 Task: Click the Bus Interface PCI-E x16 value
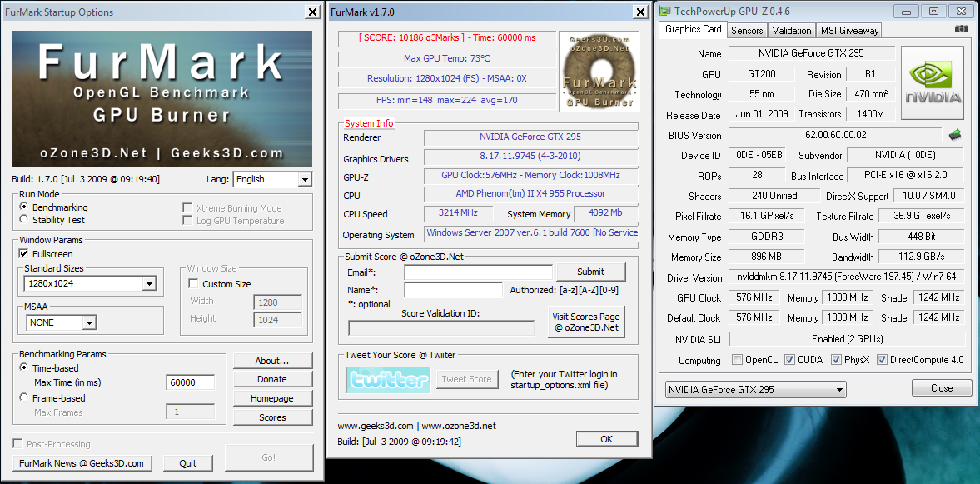(x=905, y=176)
